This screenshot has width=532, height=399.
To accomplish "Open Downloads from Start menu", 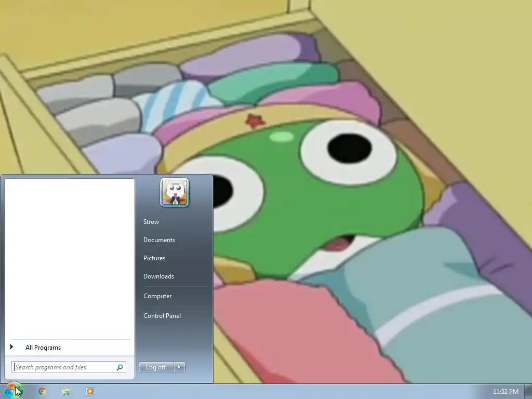I will [159, 276].
